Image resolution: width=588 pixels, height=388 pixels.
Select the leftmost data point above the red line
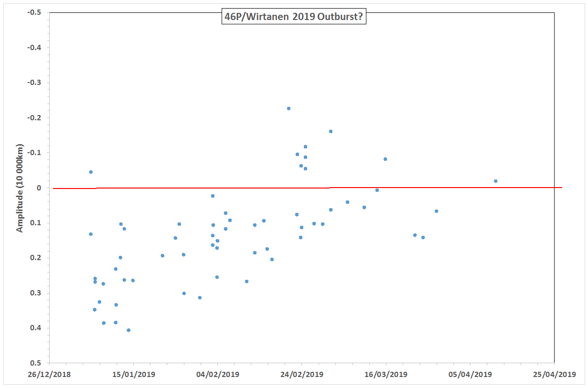tap(91, 172)
